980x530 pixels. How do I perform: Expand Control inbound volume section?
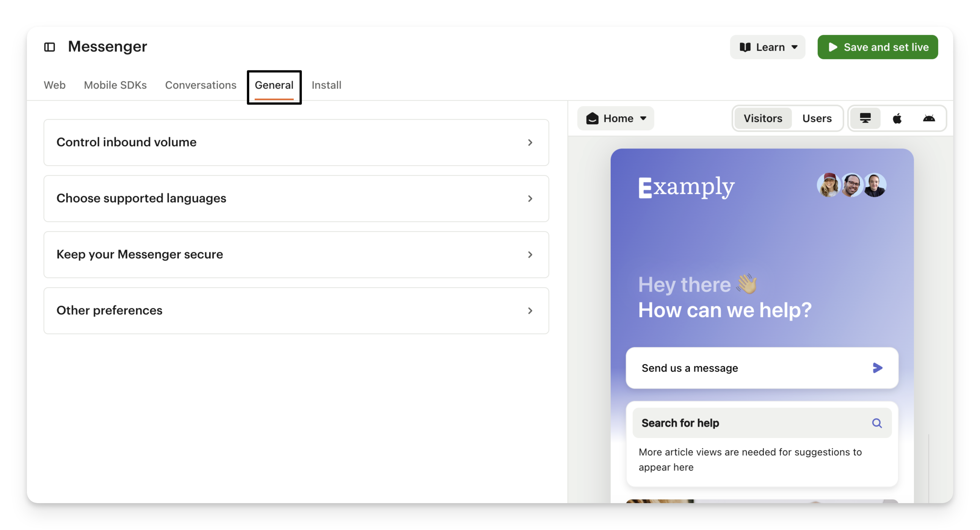coord(296,142)
